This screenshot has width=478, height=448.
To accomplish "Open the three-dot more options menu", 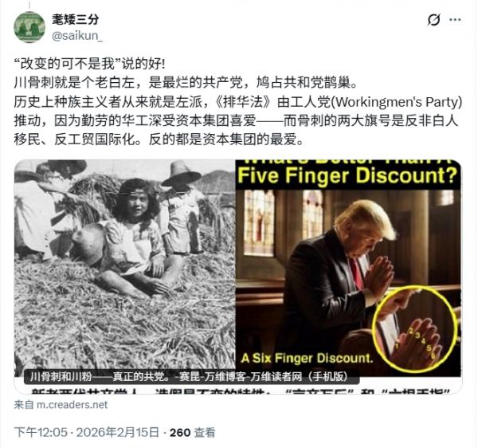I will pos(455,20).
